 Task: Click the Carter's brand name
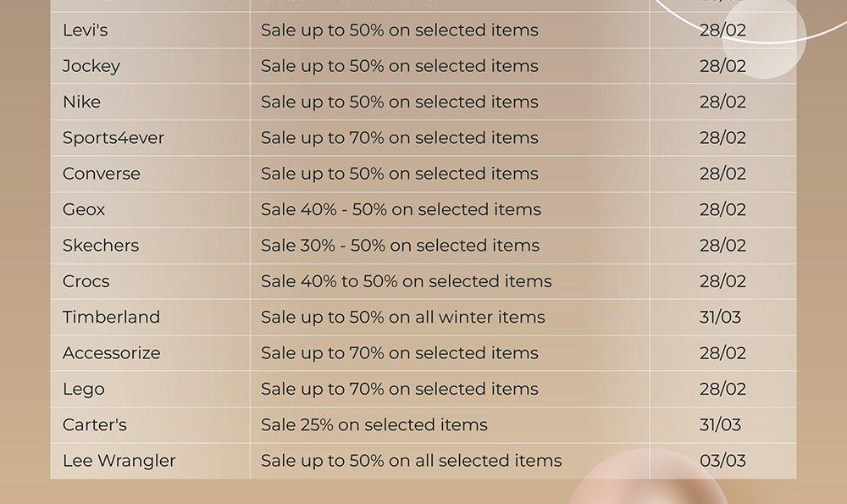click(95, 425)
